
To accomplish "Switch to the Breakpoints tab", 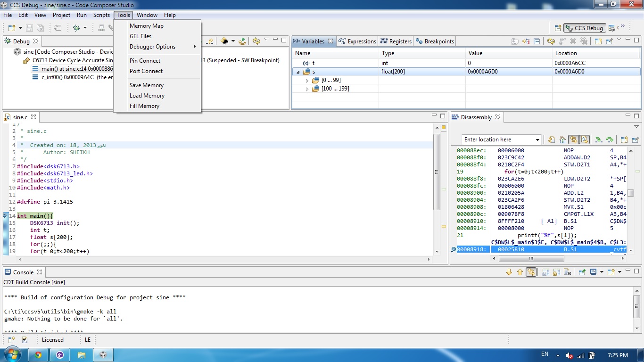I will tap(435, 41).
